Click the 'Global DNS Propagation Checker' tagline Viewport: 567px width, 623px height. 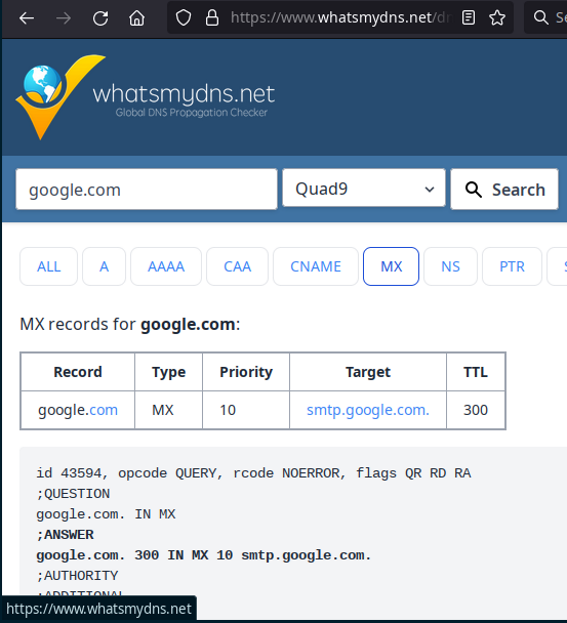192,113
